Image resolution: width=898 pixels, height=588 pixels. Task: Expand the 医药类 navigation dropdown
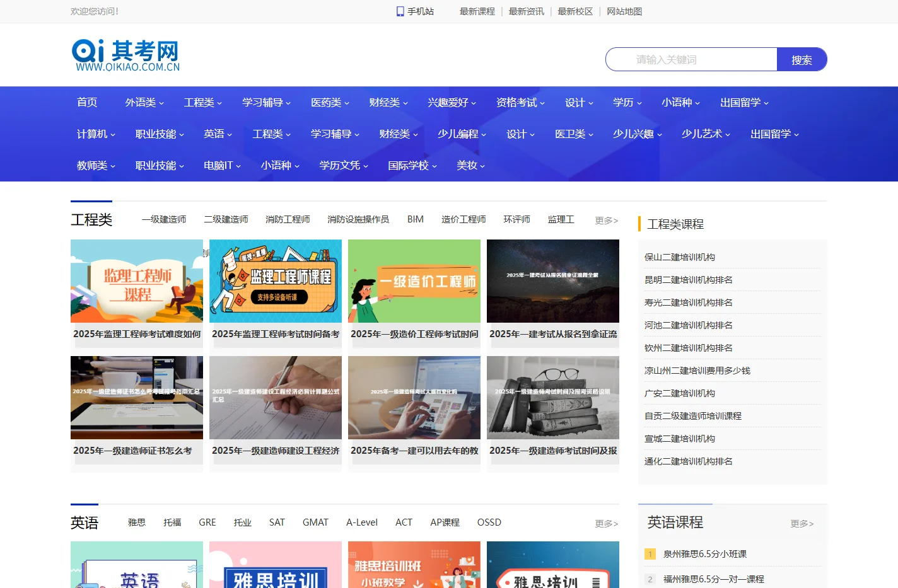[330, 102]
